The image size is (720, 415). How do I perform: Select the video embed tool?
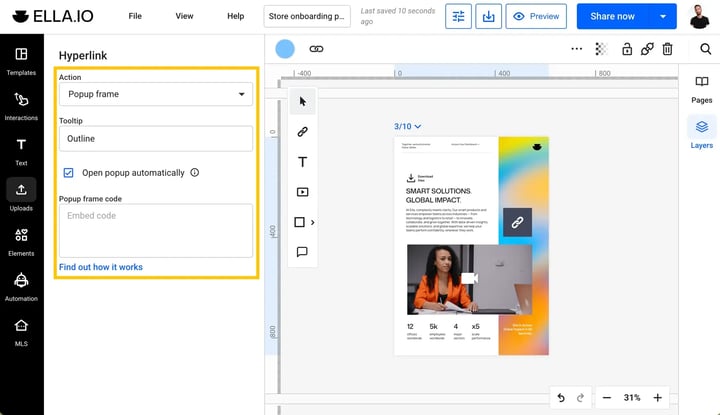click(x=303, y=192)
